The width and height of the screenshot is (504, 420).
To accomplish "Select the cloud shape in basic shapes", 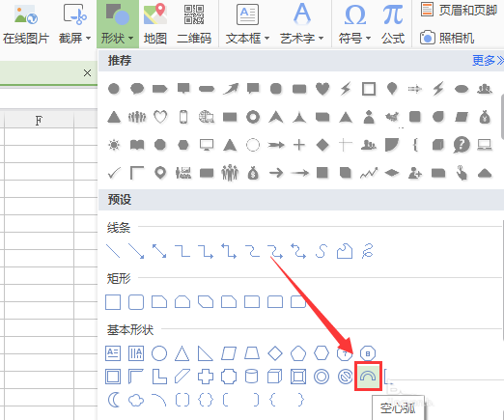I will click(x=136, y=401).
